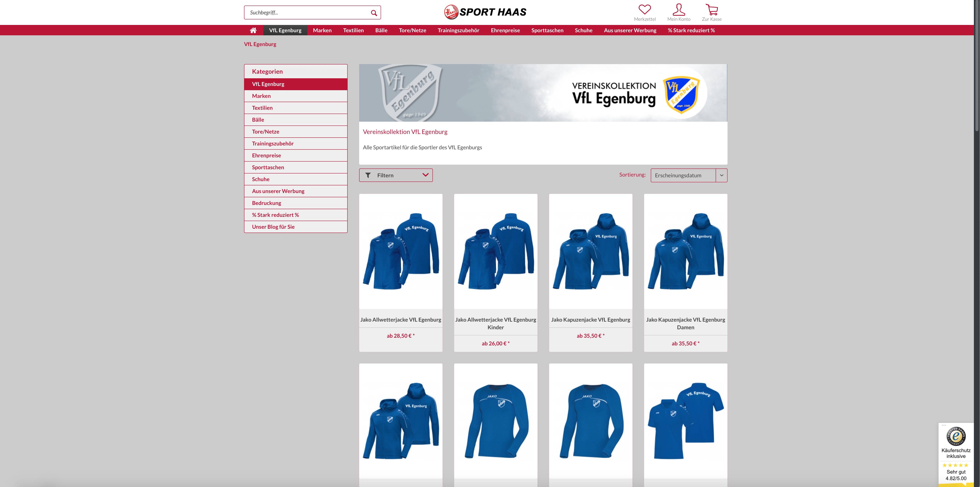Open % Stark reduziert % in navigation
The image size is (980, 487).
point(691,31)
